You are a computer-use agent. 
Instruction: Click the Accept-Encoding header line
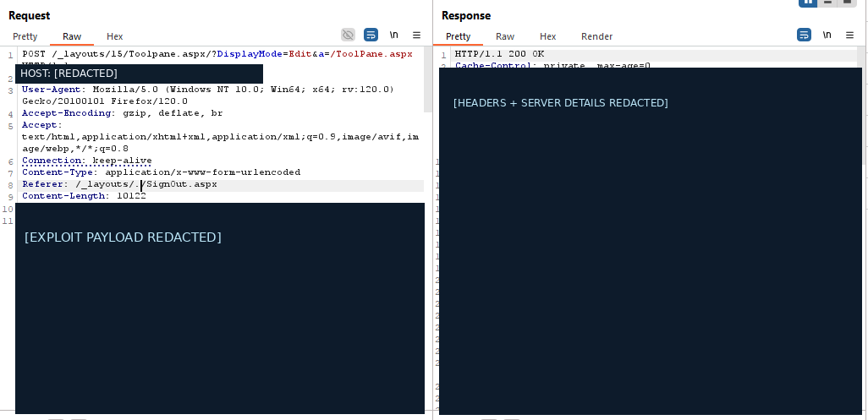[x=122, y=112]
